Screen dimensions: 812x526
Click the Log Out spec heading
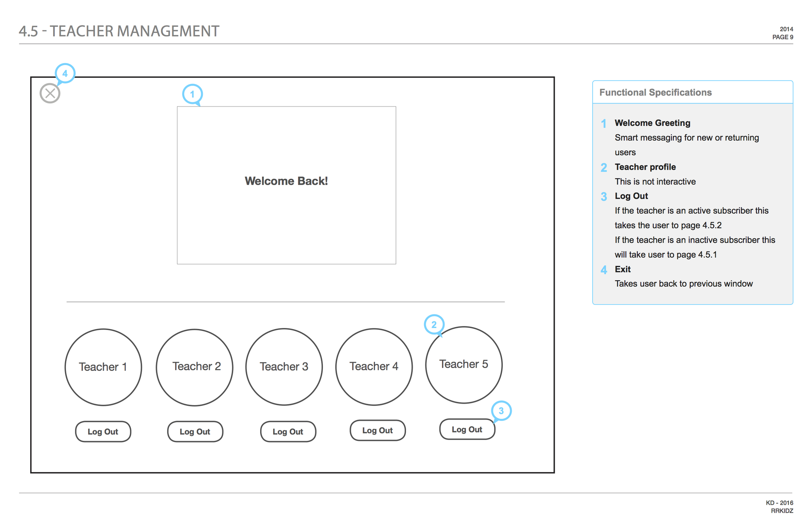[631, 196]
